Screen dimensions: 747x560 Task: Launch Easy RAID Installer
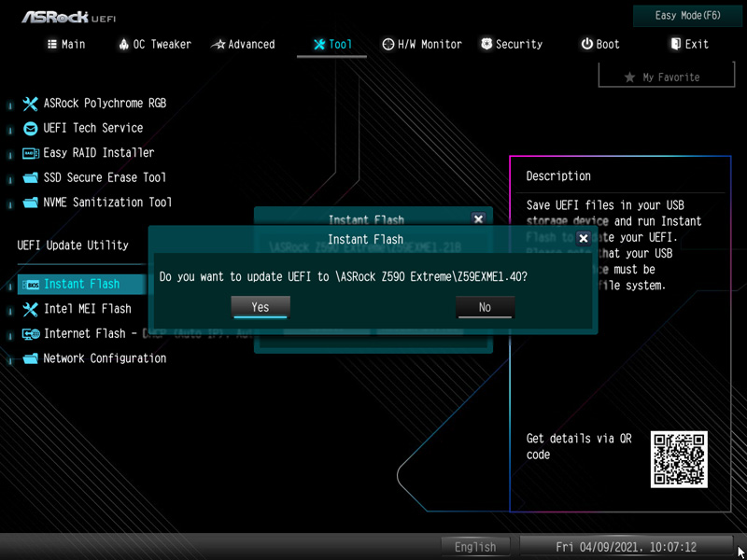pyautogui.click(x=99, y=153)
